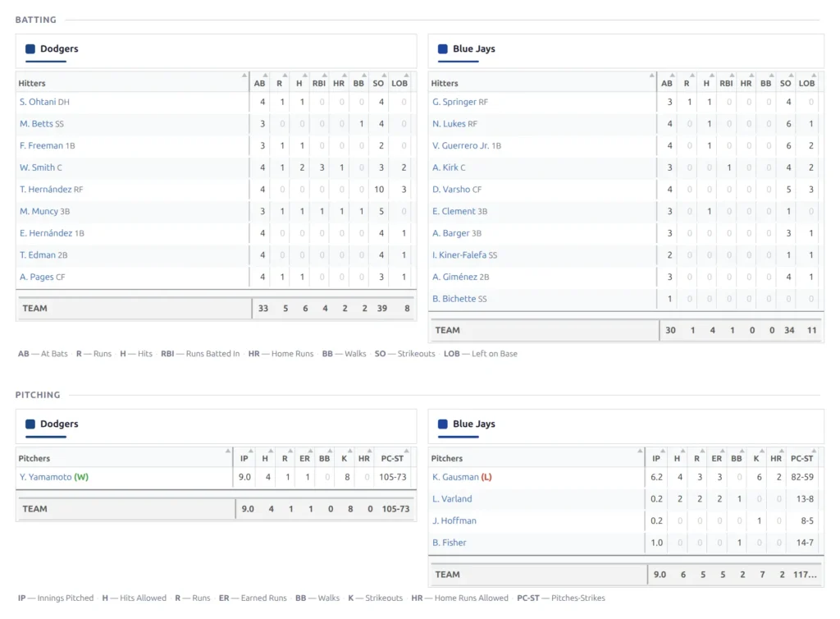840x619 pixels.
Task: Sort Blue Jays pitching by K column
Action: coord(756,458)
